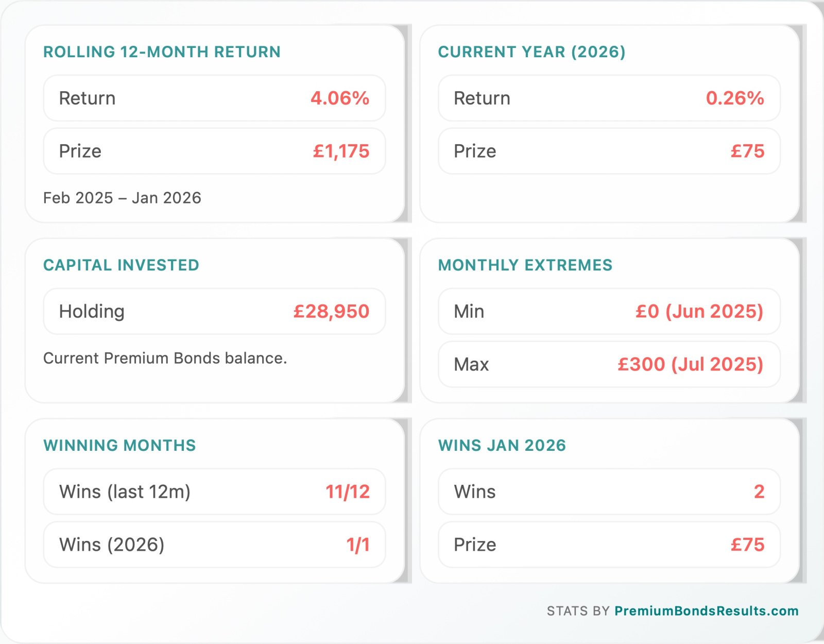Select the 4.06% rolling return row

(x=214, y=98)
